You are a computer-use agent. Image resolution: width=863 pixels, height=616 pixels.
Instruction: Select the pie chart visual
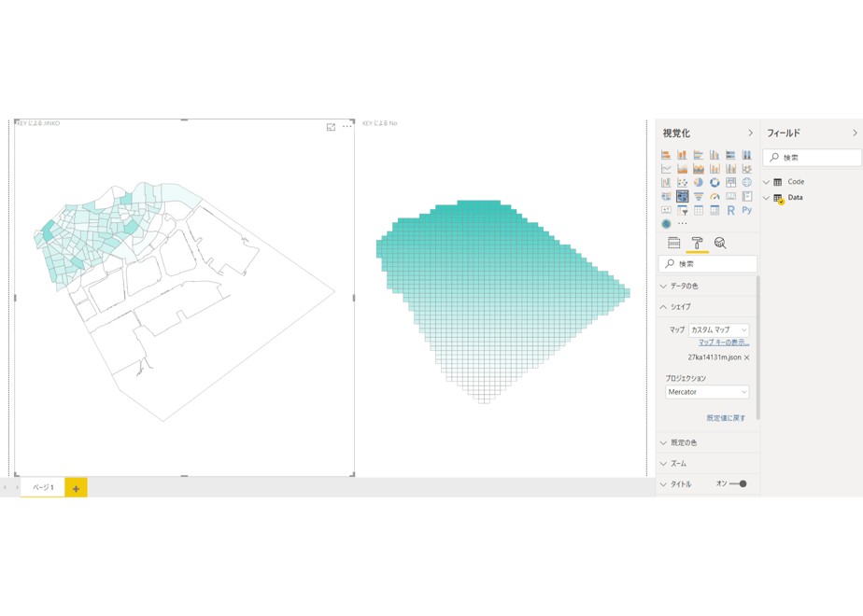pyautogui.click(x=699, y=182)
